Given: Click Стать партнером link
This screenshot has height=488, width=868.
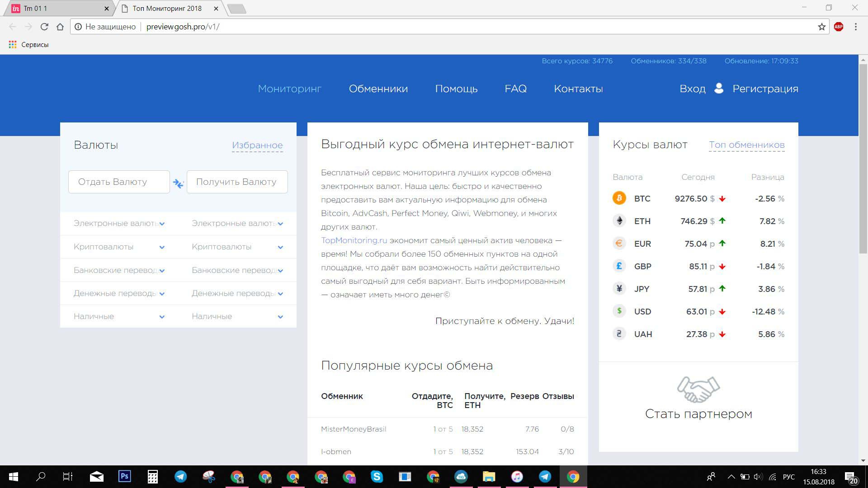Looking at the screenshot, I should click(698, 413).
